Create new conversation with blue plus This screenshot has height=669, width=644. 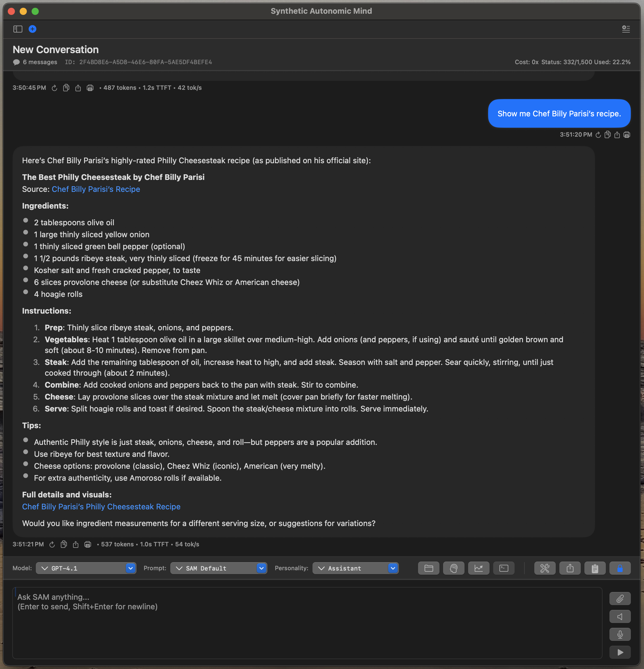(32, 29)
